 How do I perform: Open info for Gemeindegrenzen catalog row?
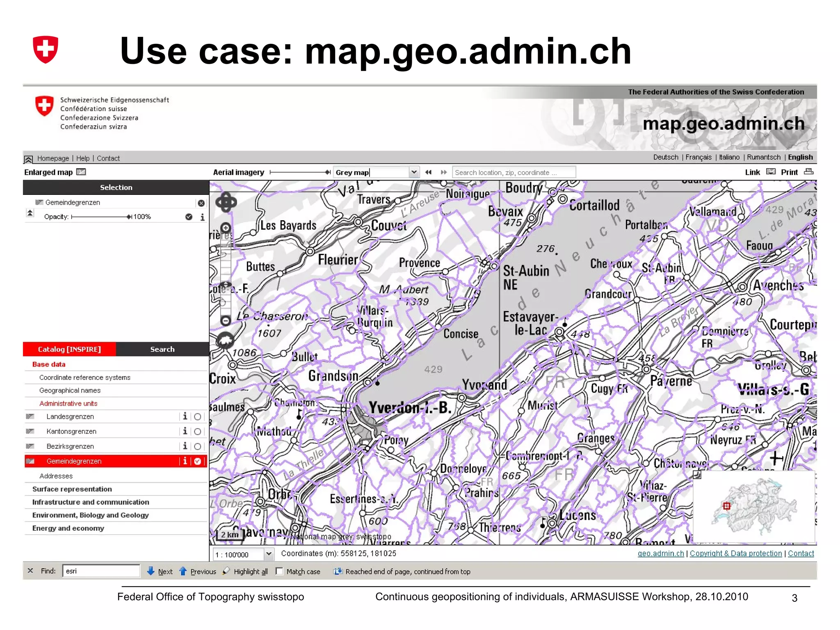click(185, 461)
